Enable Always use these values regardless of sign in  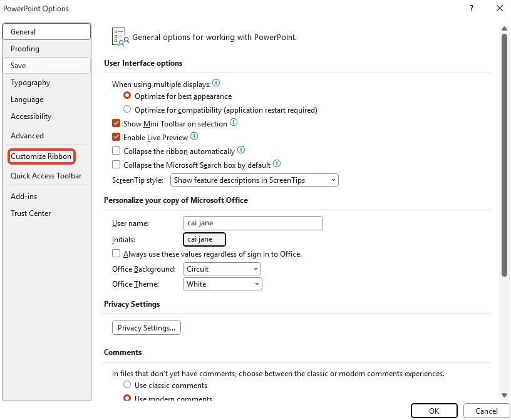(x=116, y=254)
